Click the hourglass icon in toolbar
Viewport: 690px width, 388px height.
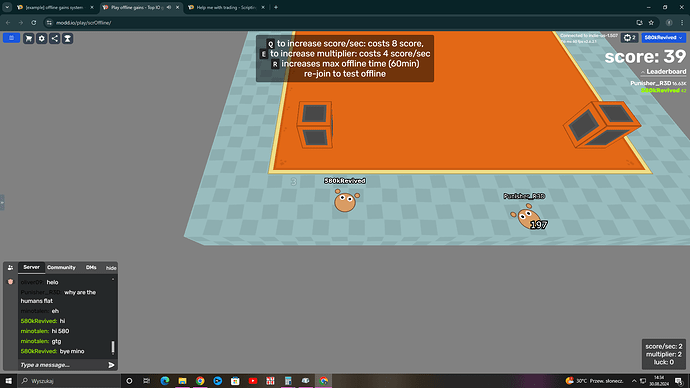(67, 39)
